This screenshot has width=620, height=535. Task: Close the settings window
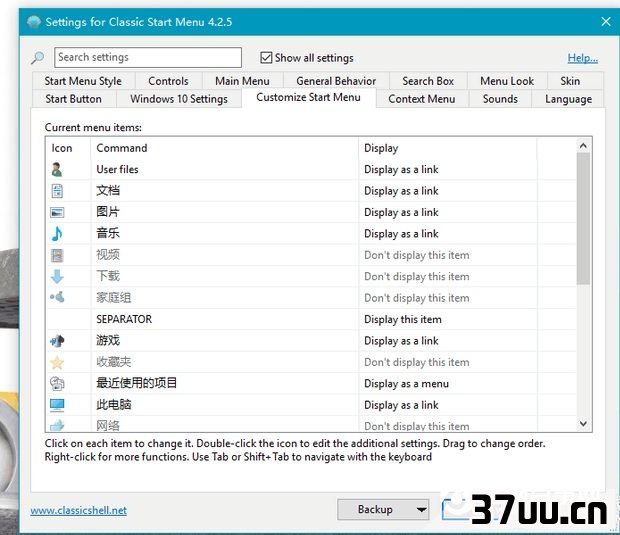tap(606, 21)
